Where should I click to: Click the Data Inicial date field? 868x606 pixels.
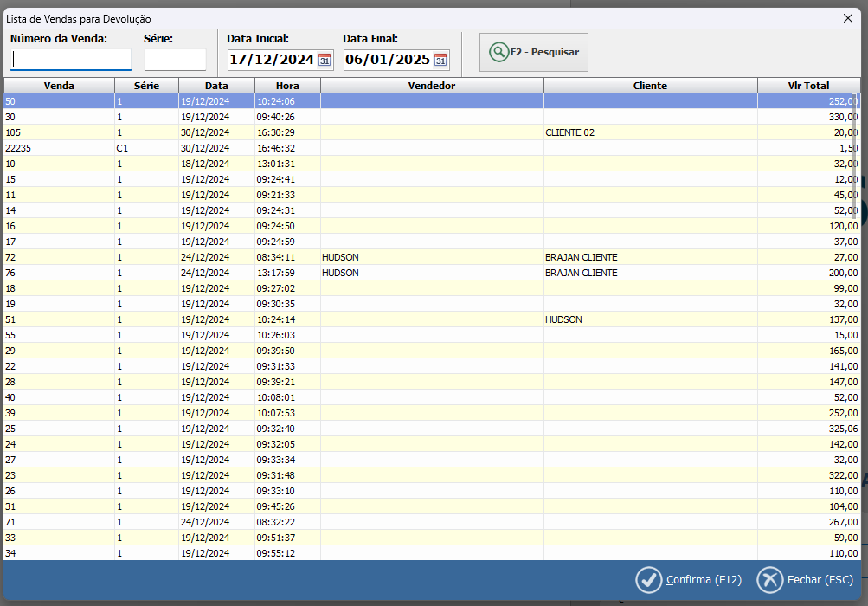(271, 60)
